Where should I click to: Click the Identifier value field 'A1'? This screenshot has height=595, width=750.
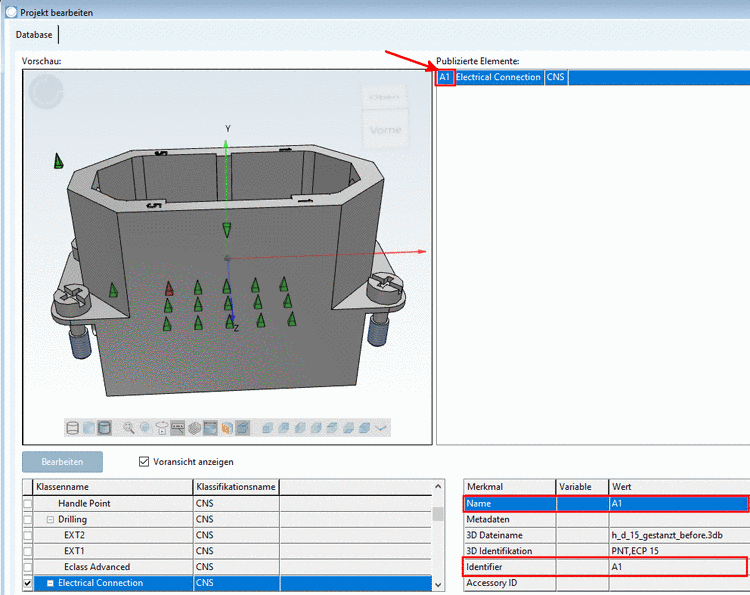(x=677, y=567)
